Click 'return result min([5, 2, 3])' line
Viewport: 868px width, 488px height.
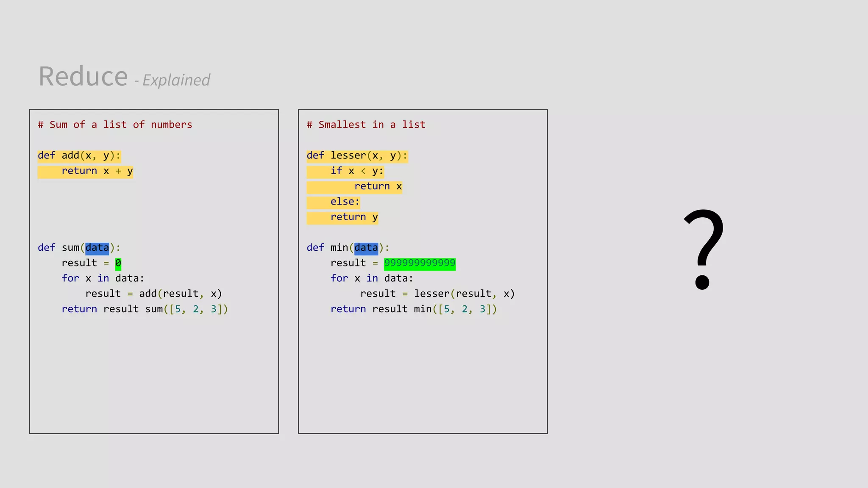point(414,309)
